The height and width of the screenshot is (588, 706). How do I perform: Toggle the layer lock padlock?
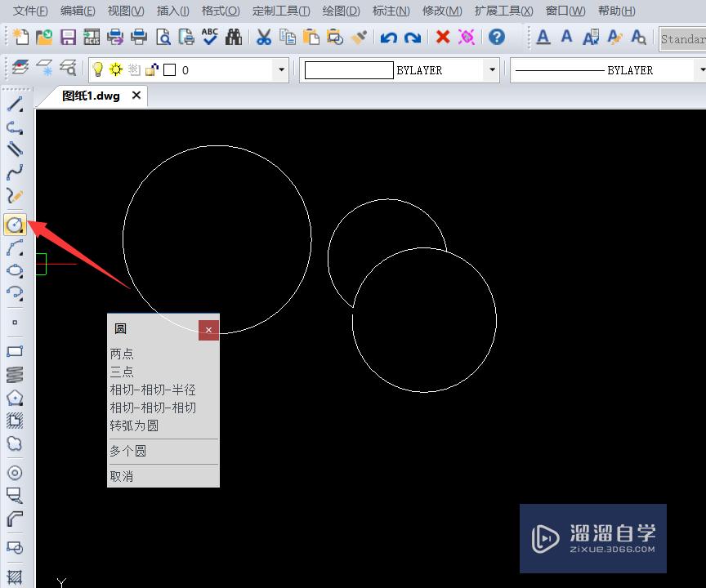pos(152,69)
